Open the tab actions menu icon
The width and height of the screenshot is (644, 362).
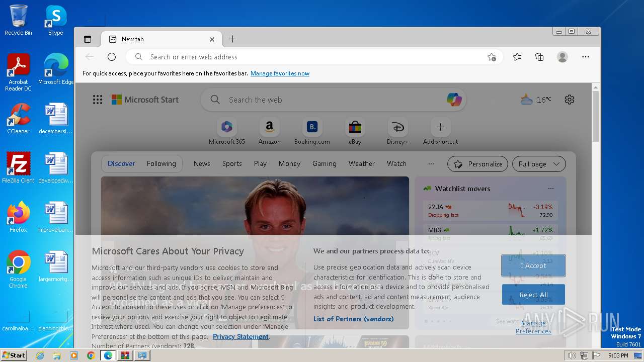tap(88, 39)
